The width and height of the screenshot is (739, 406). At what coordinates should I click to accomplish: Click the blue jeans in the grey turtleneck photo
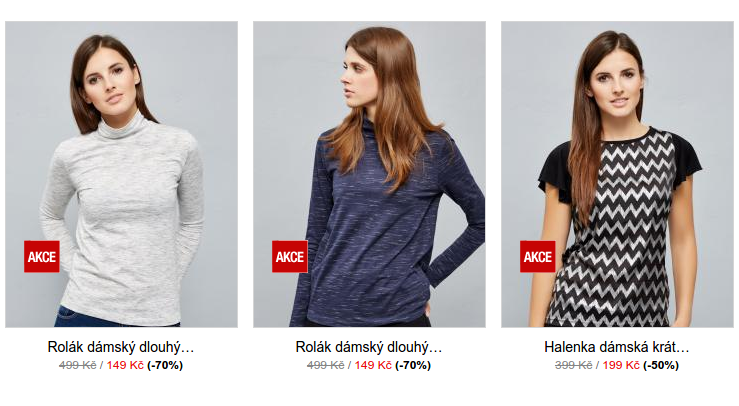point(75,318)
